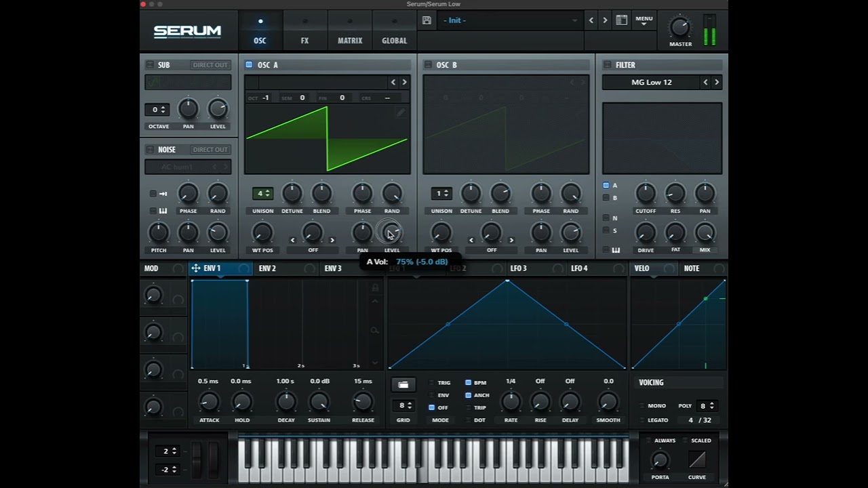Enable the NOISE oscillator
Image resolution: width=868 pixels, height=488 pixels.
click(150, 150)
